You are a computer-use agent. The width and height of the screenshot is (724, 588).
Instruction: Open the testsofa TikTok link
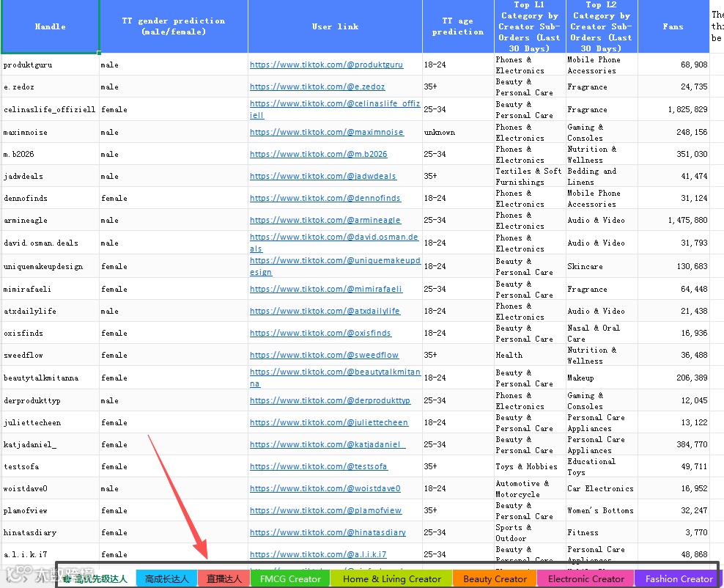tap(319, 466)
